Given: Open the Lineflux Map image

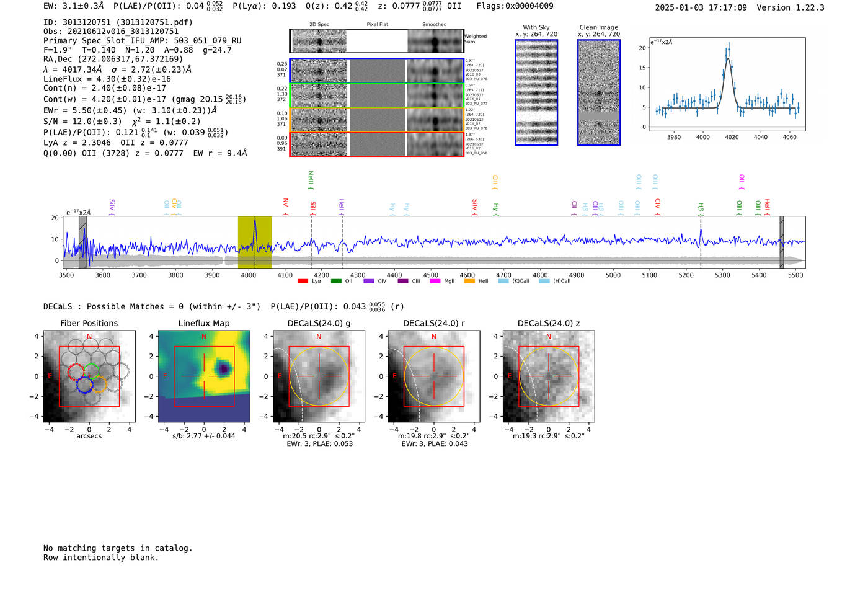Looking at the screenshot, I should [x=204, y=376].
